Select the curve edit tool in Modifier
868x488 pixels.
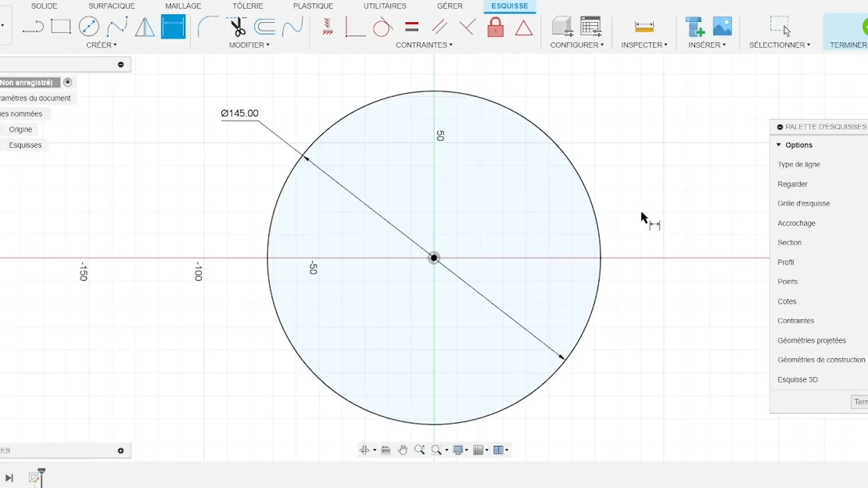pyautogui.click(x=292, y=27)
